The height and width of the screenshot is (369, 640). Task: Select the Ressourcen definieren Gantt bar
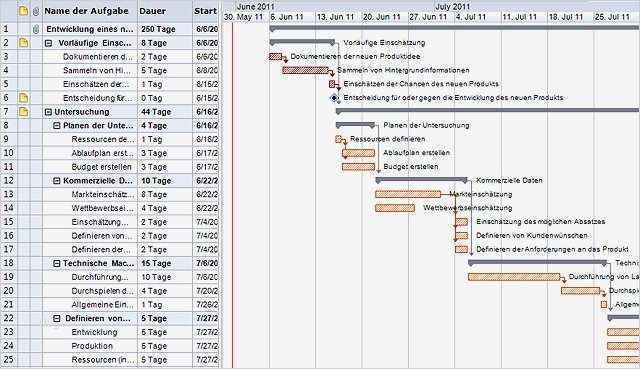point(338,139)
